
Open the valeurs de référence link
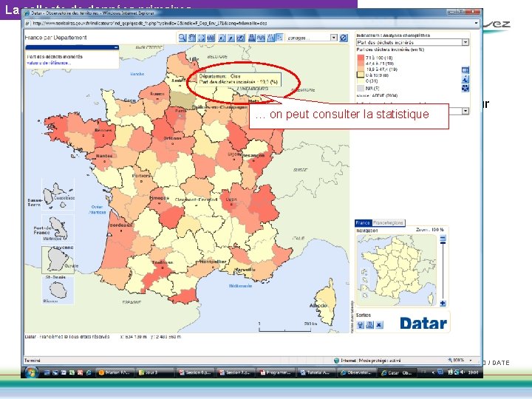coord(49,63)
